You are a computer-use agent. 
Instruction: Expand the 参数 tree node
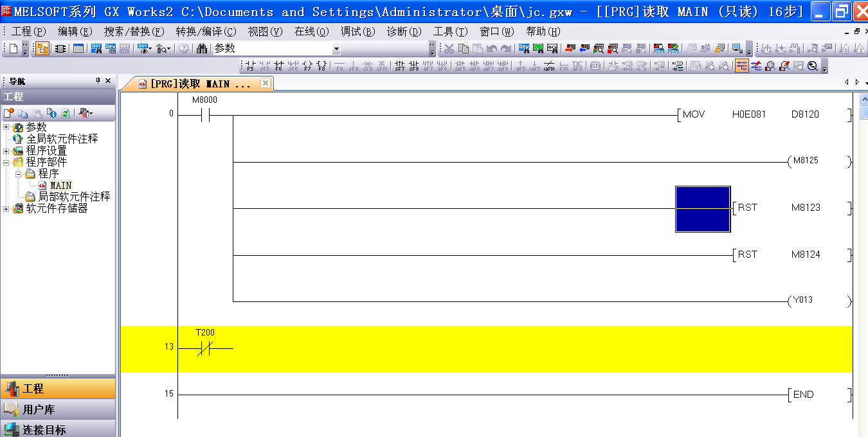tap(6, 127)
